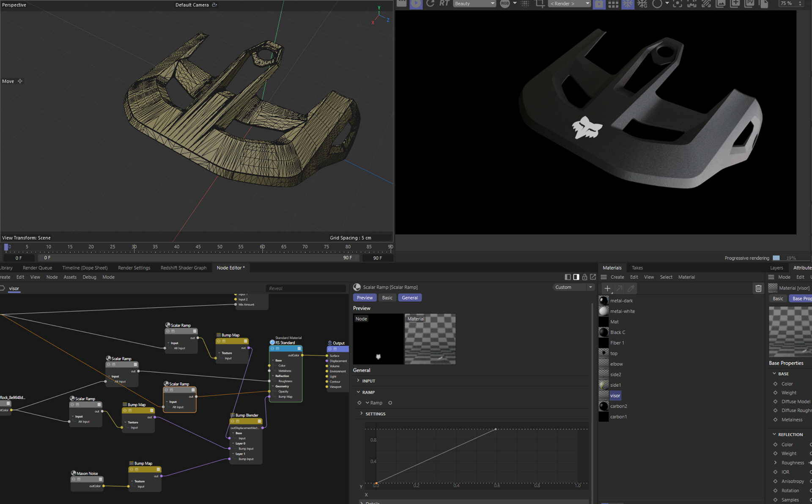Toggle the RGB channel display button
The image size is (812, 504).
pyautogui.click(x=505, y=3)
